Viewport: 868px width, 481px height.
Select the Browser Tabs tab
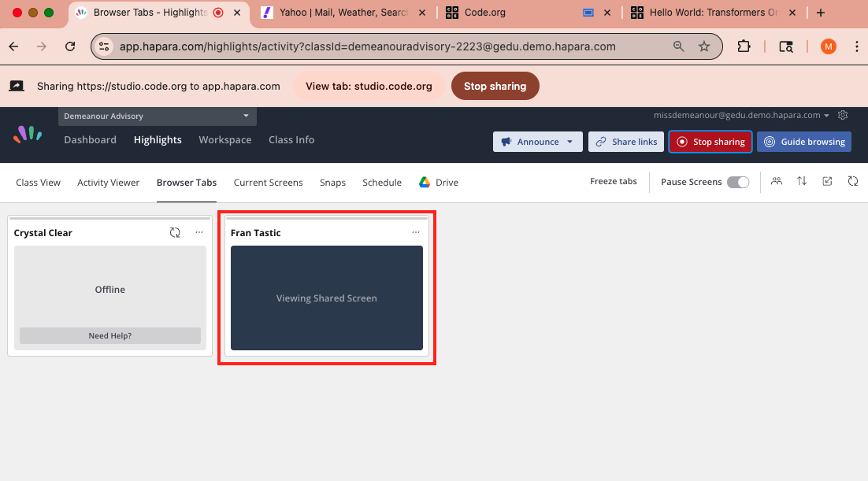[187, 182]
